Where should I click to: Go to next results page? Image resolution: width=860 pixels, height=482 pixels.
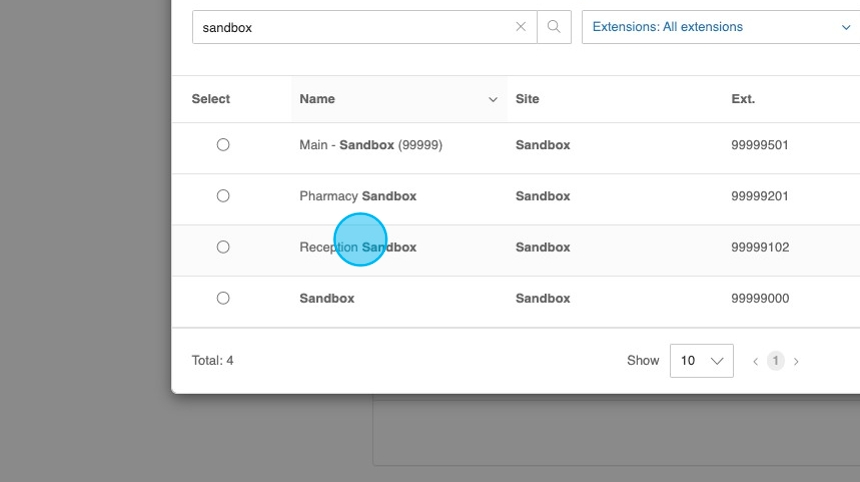[x=796, y=361]
